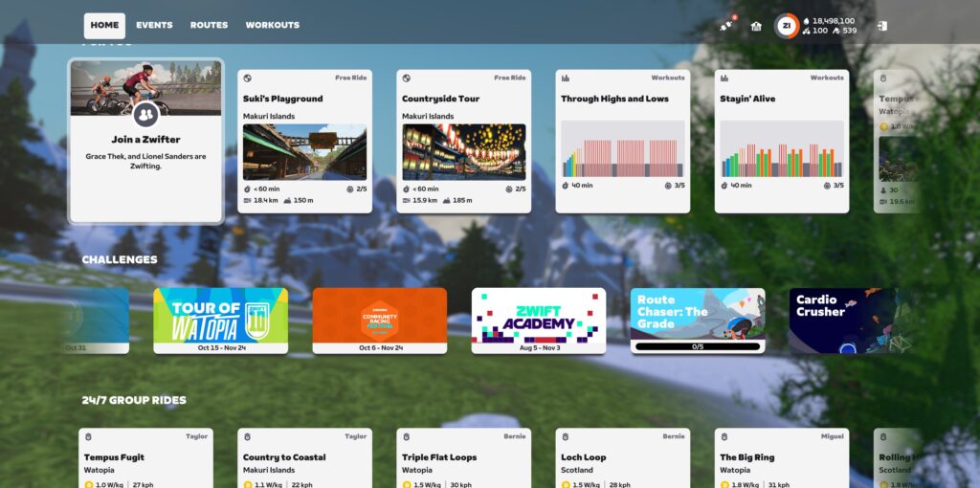Open the ZI profile avatar
The height and width of the screenshot is (488, 980).
click(787, 26)
